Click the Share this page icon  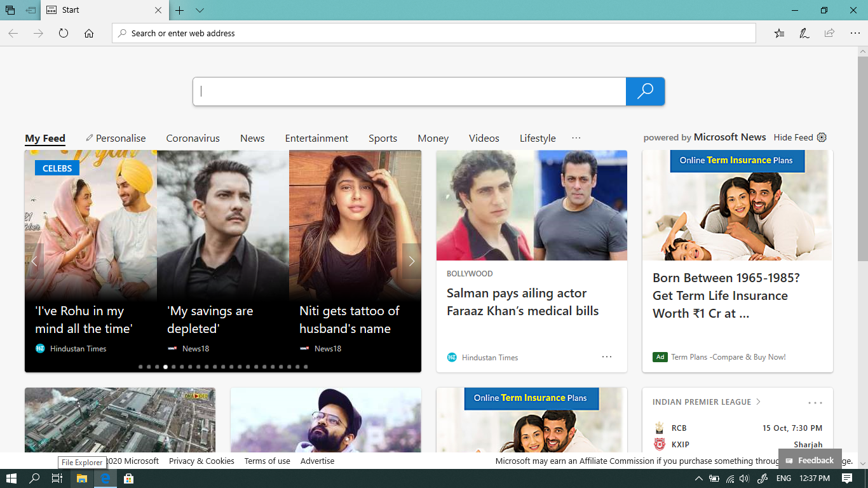[829, 33]
